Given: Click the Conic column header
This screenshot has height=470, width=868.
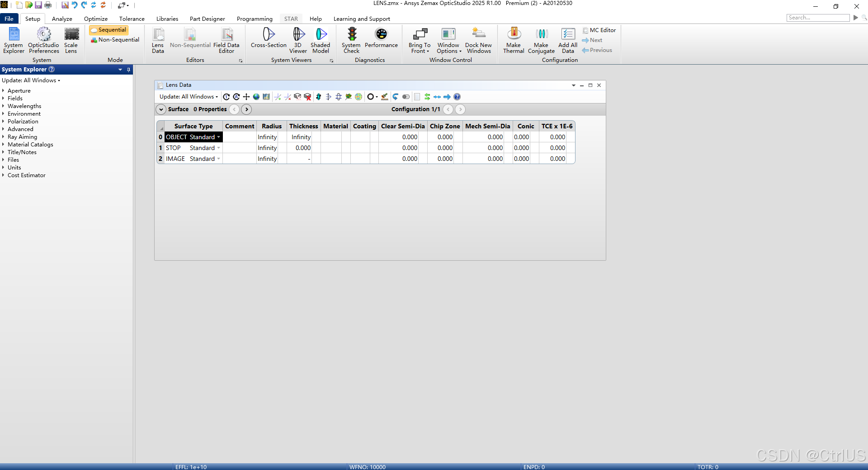Looking at the screenshot, I should click(526, 126).
